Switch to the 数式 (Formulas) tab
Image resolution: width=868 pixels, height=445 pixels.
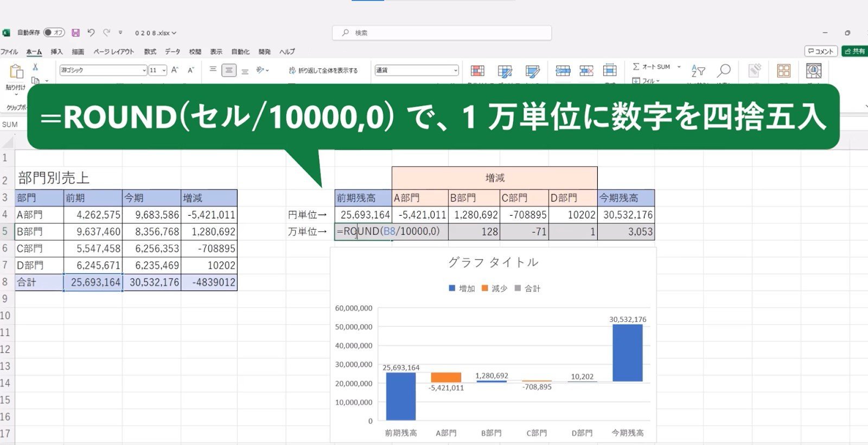point(150,51)
